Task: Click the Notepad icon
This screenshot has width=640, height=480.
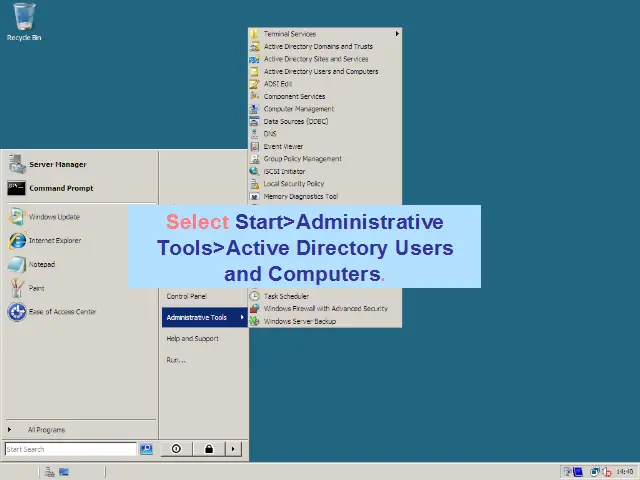Action: (x=17, y=264)
